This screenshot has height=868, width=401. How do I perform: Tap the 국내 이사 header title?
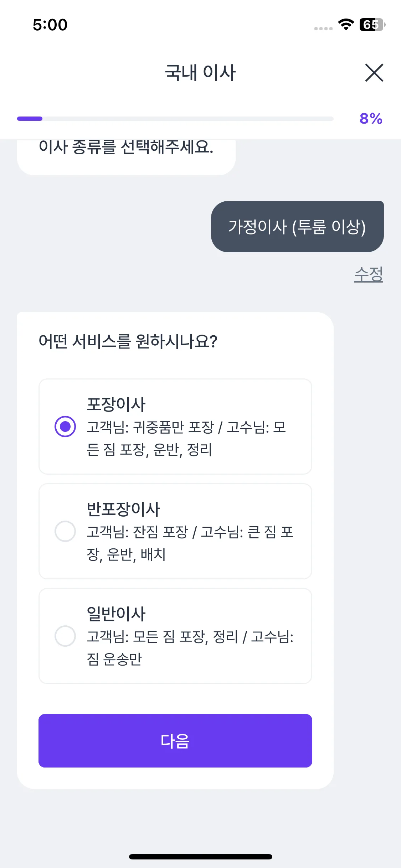pos(200,73)
